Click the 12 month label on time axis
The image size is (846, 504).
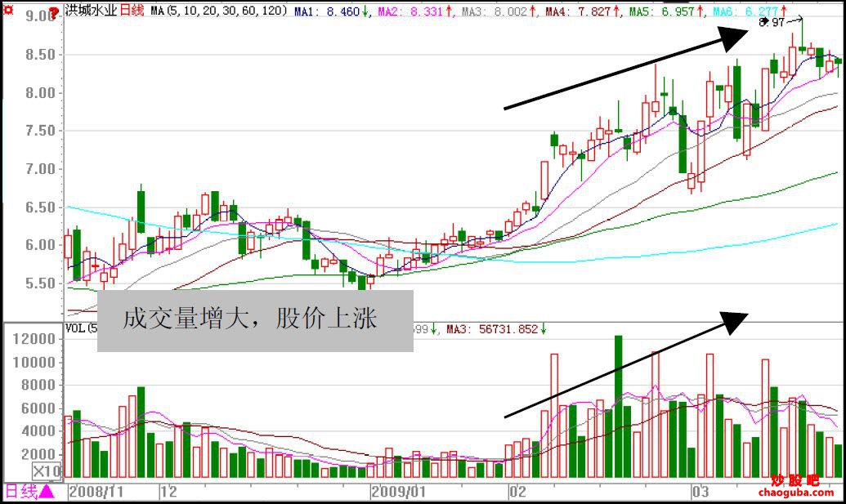click(169, 492)
